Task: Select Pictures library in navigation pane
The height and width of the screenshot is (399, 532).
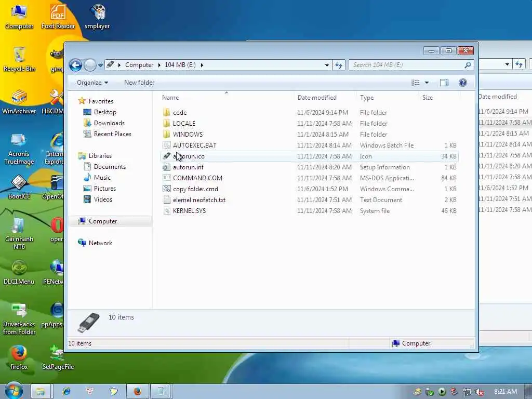Action: click(x=105, y=188)
